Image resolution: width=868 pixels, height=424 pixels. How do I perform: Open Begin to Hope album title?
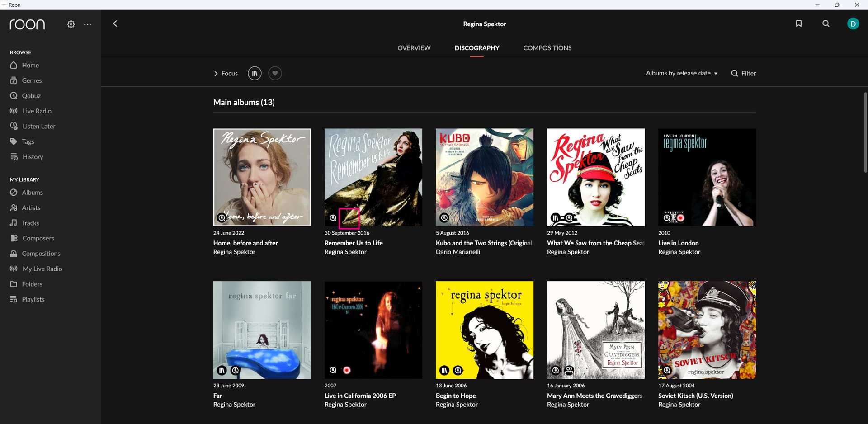pos(456,396)
